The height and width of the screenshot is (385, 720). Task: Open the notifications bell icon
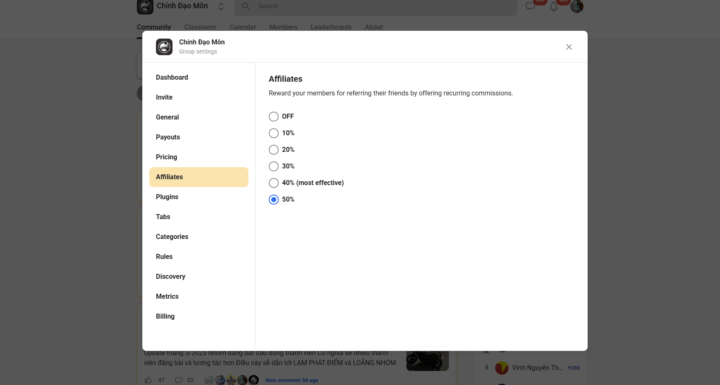(x=554, y=7)
